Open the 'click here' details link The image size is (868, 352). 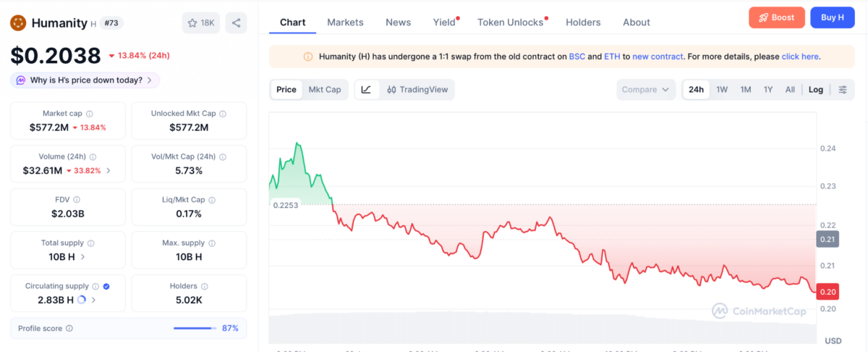(800, 56)
